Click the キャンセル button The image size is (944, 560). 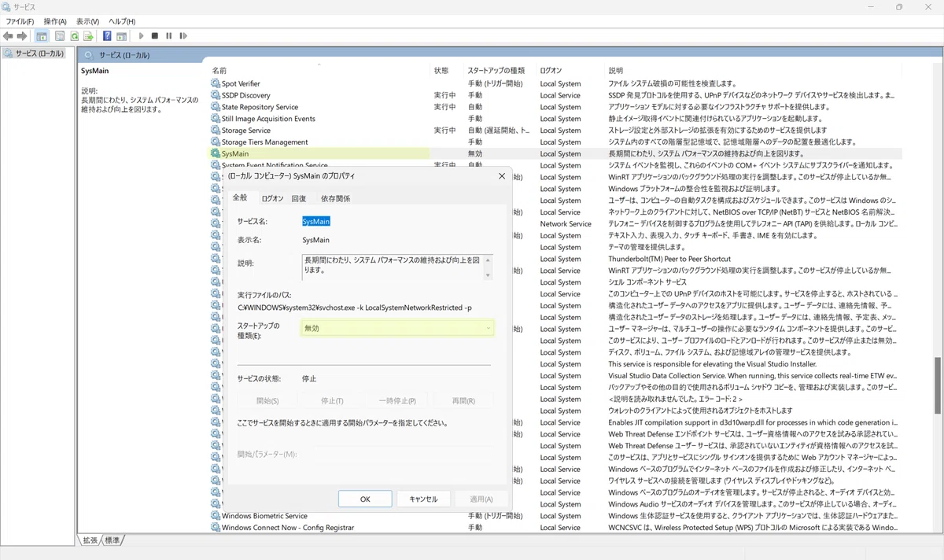(x=423, y=499)
